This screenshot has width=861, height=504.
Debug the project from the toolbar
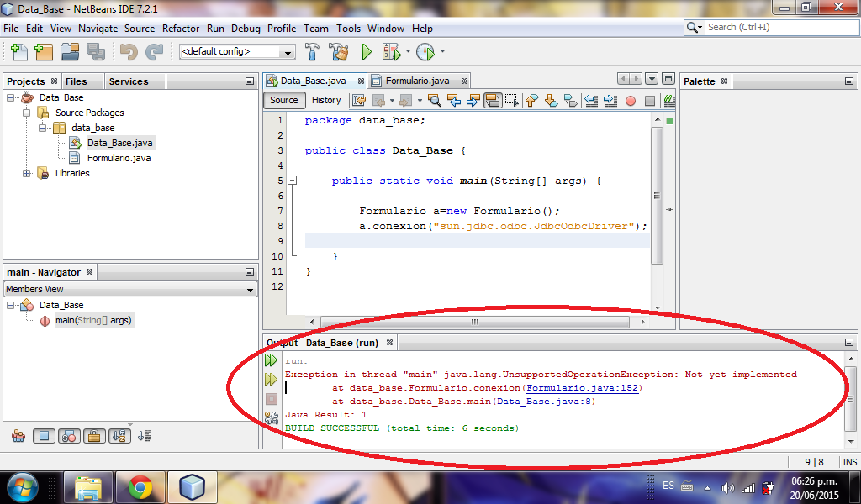[x=392, y=51]
